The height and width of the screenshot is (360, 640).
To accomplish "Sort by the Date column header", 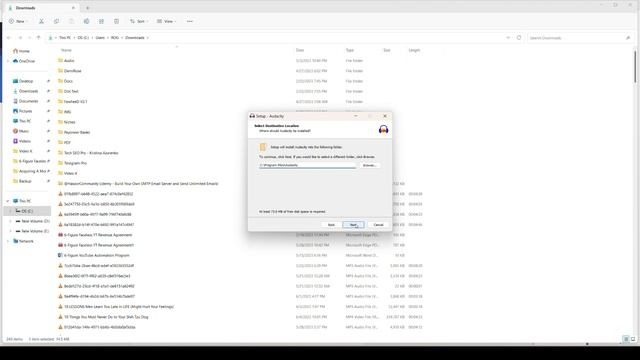I will click(x=300, y=50).
